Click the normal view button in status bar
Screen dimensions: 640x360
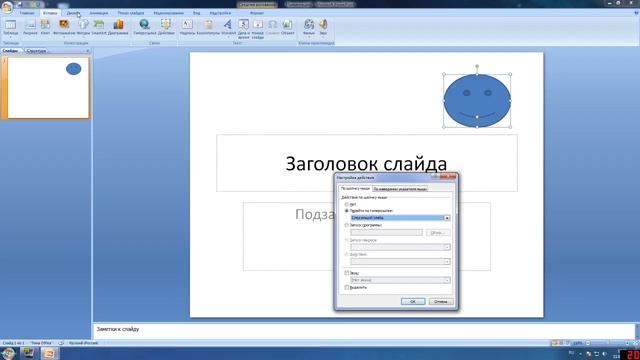tap(554, 343)
